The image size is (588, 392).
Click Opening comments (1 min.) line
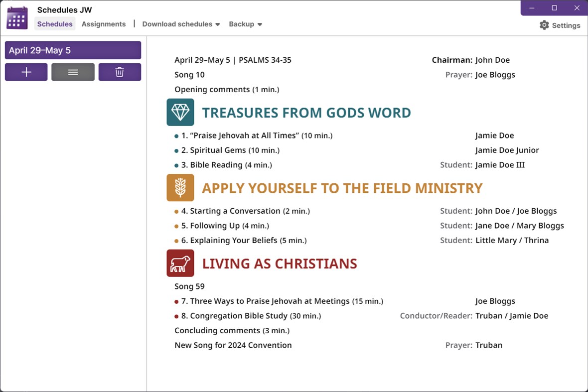[227, 90]
